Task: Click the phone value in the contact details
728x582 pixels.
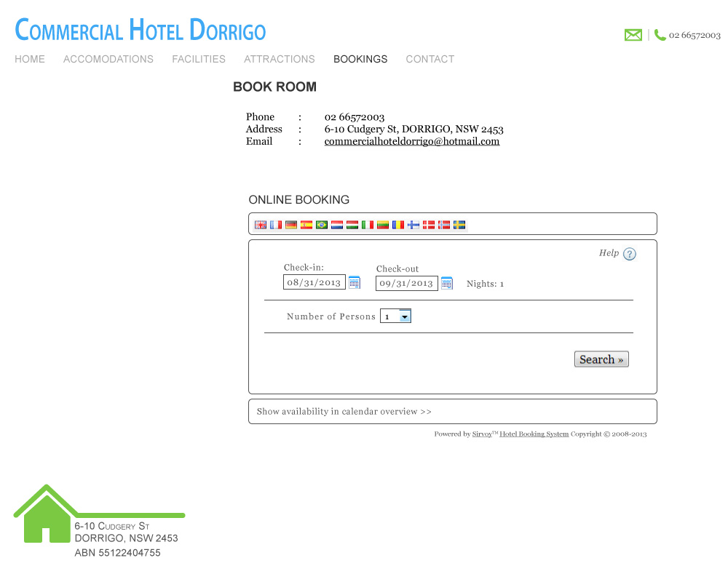Action: pos(355,117)
